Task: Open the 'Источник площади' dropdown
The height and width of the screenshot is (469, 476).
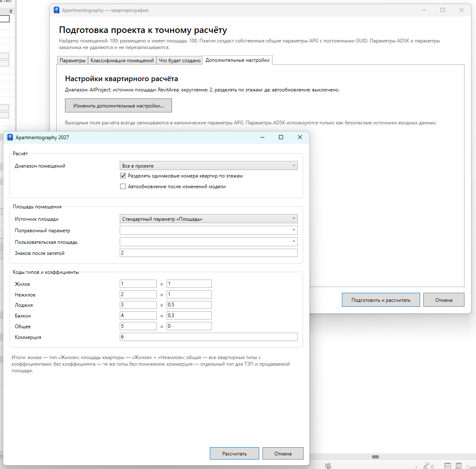Action: tap(209, 219)
